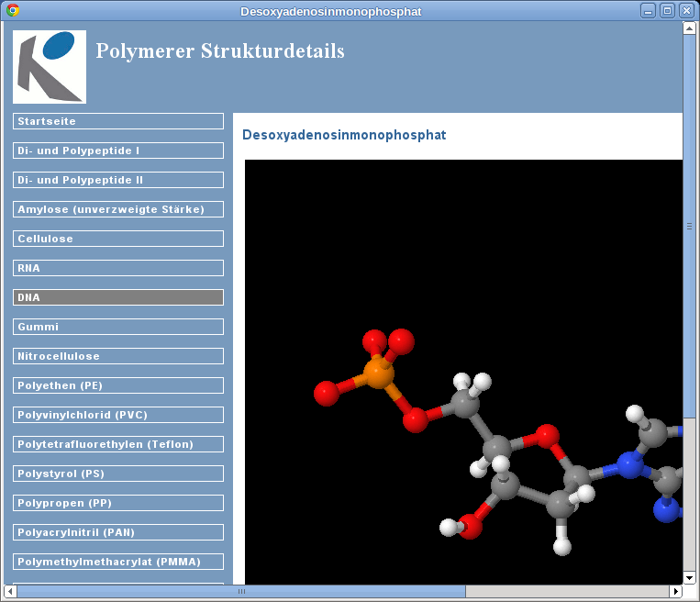This screenshot has width=700, height=602.
Task: Go to the Cellulose page
Action: pos(118,239)
